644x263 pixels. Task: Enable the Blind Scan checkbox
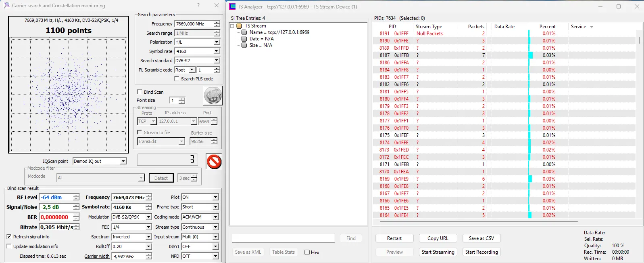click(x=140, y=92)
